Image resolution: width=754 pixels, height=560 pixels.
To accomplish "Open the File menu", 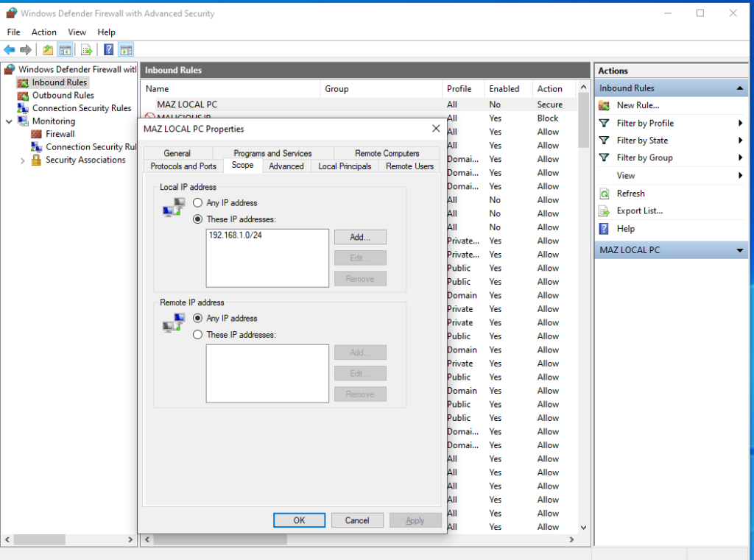I will click(x=13, y=32).
